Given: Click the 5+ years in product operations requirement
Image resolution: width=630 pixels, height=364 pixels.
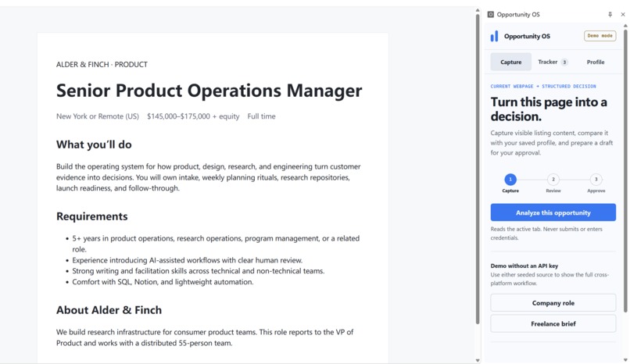Looking at the screenshot, I should click(216, 244).
